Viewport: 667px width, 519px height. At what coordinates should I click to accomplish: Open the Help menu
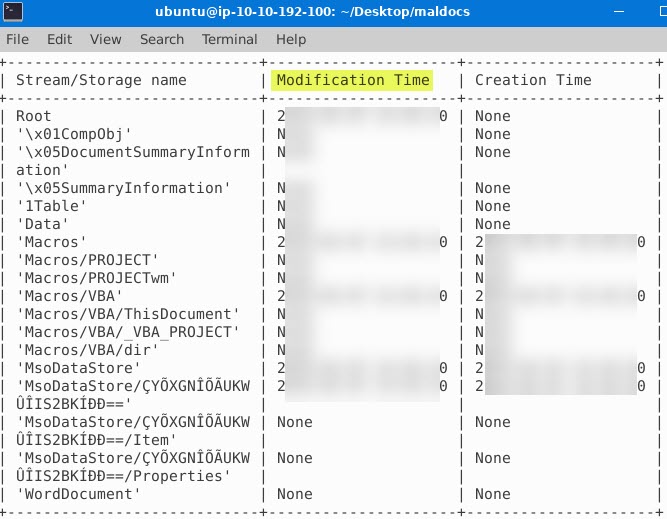(291, 39)
